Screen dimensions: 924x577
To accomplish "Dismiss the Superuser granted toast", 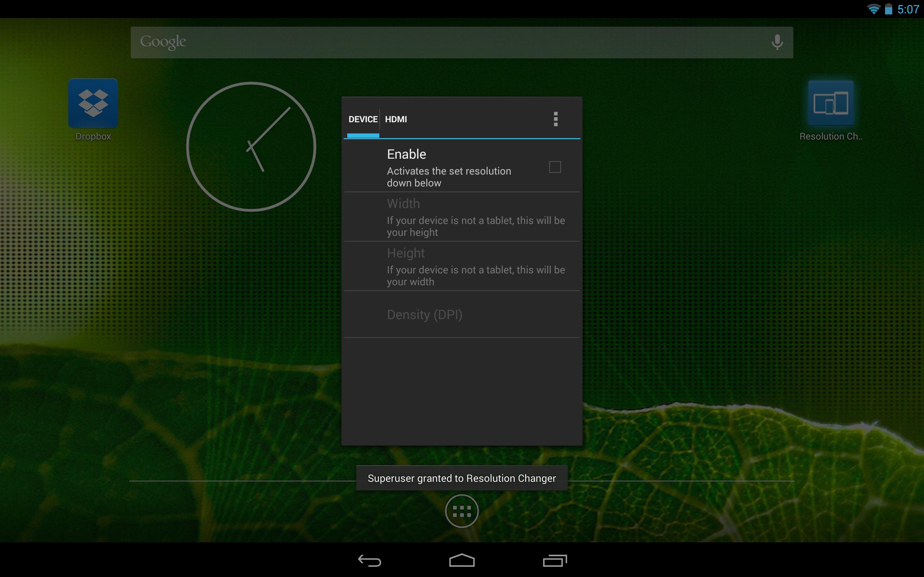I will [x=462, y=478].
